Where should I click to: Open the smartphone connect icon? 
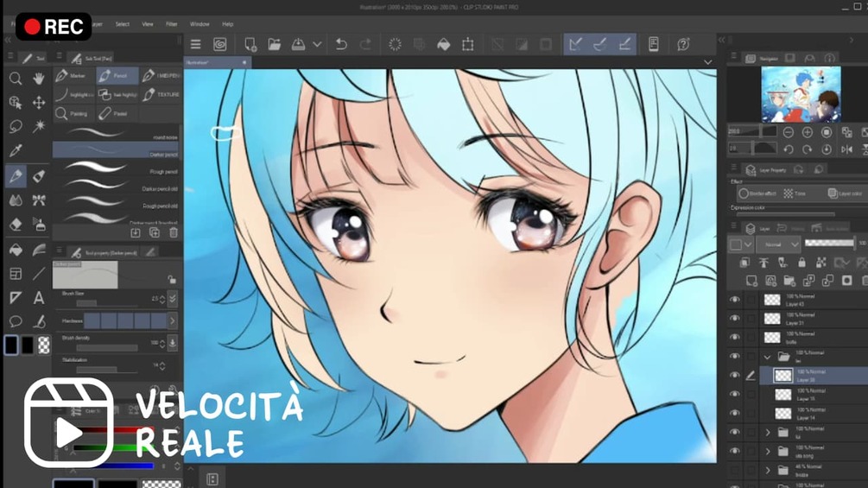point(654,44)
